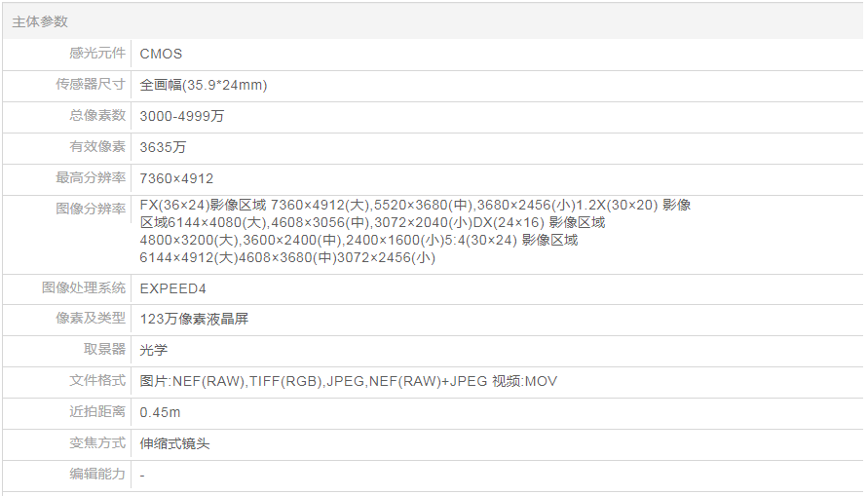Screen dimensions: 868x496
Task: Click the 图像处理系统 label
Action: point(84,288)
